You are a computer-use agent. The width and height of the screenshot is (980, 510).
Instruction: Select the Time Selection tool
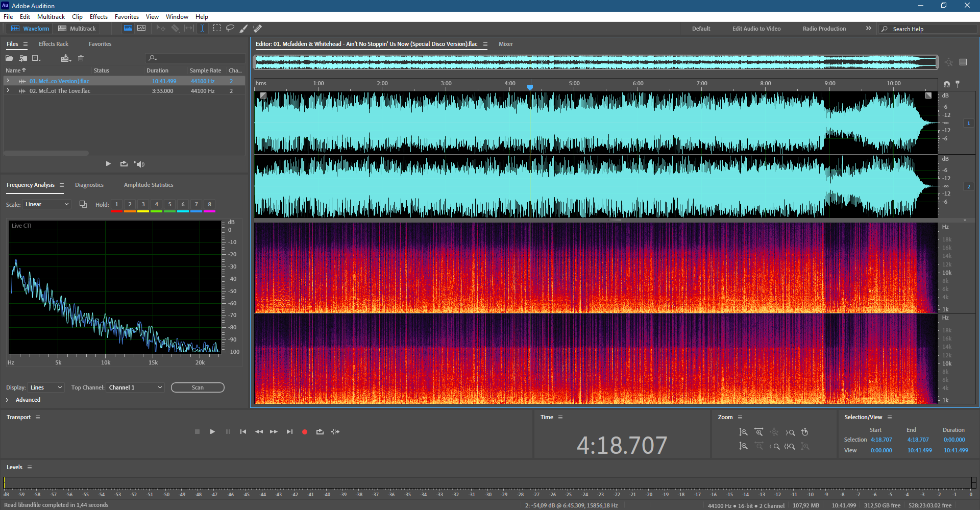tap(202, 29)
